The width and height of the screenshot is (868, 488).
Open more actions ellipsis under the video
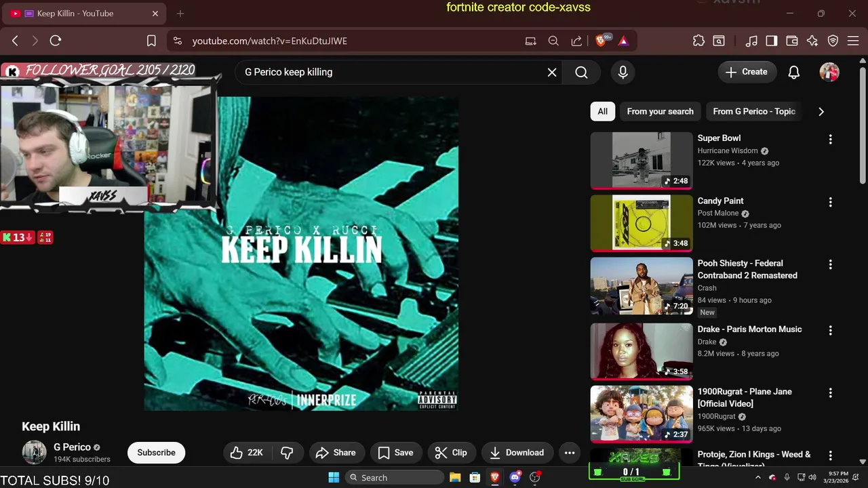point(570,453)
